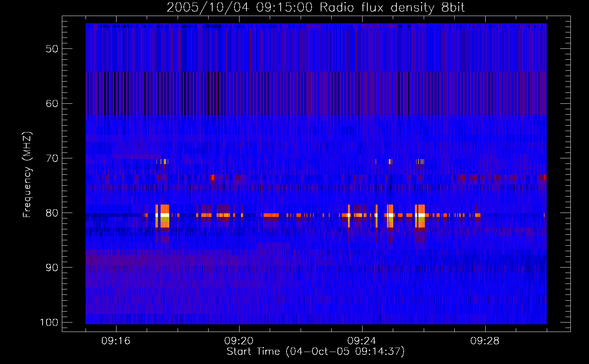Click the 09:28 time tick label
The width and height of the screenshot is (589, 364).
pyautogui.click(x=485, y=341)
